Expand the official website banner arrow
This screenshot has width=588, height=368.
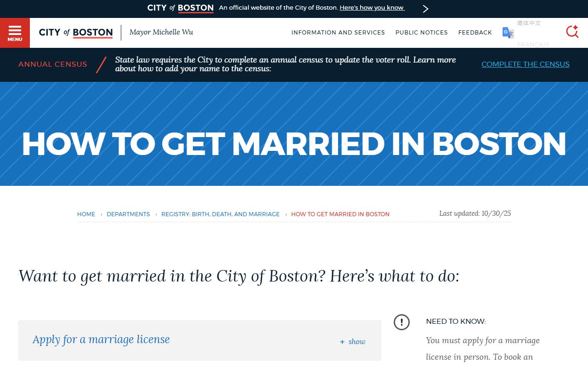coord(425,9)
